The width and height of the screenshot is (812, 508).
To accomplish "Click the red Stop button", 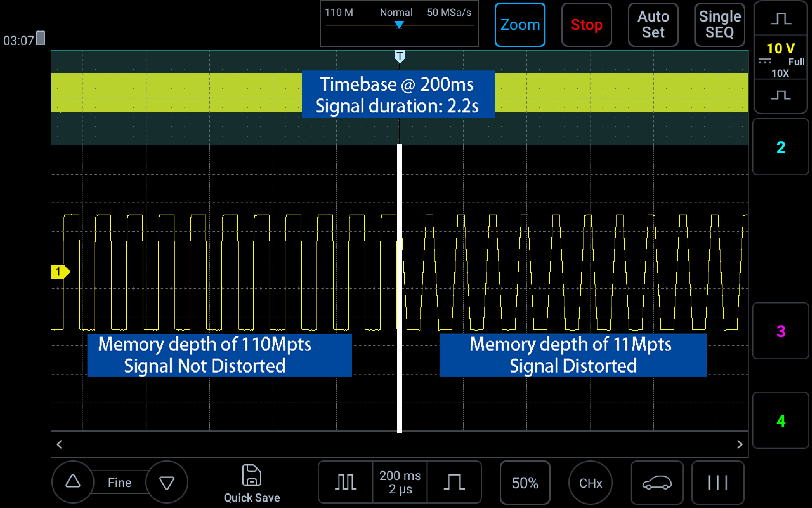I will click(586, 25).
